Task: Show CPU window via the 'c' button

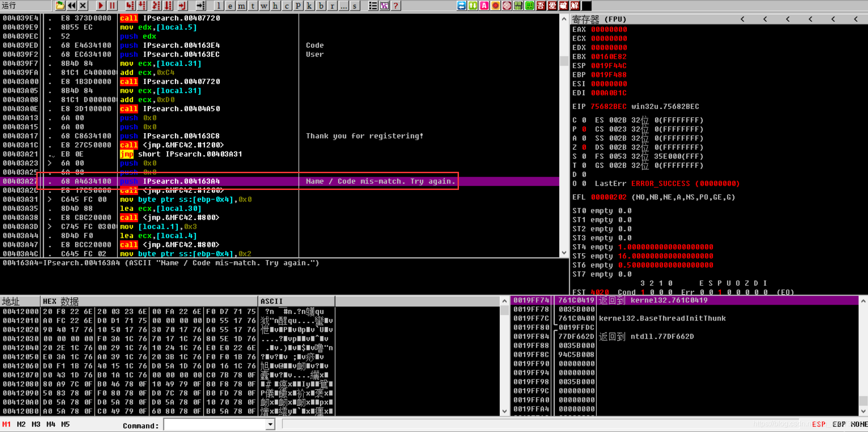Action: [x=287, y=5]
